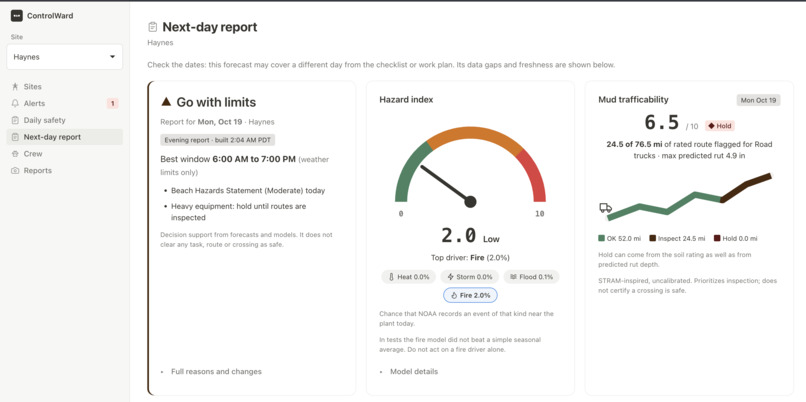Click the clipboard icon beside page title

tap(152, 27)
